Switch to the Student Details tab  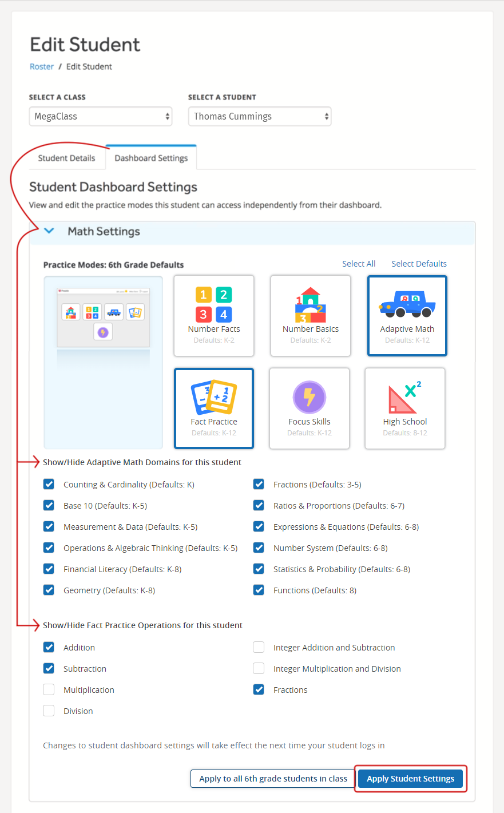coord(66,158)
